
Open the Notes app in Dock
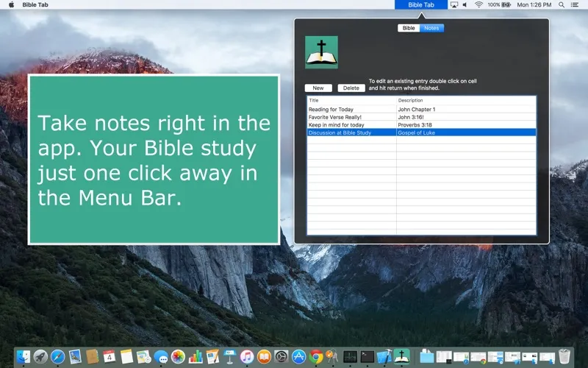tap(126, 357)
